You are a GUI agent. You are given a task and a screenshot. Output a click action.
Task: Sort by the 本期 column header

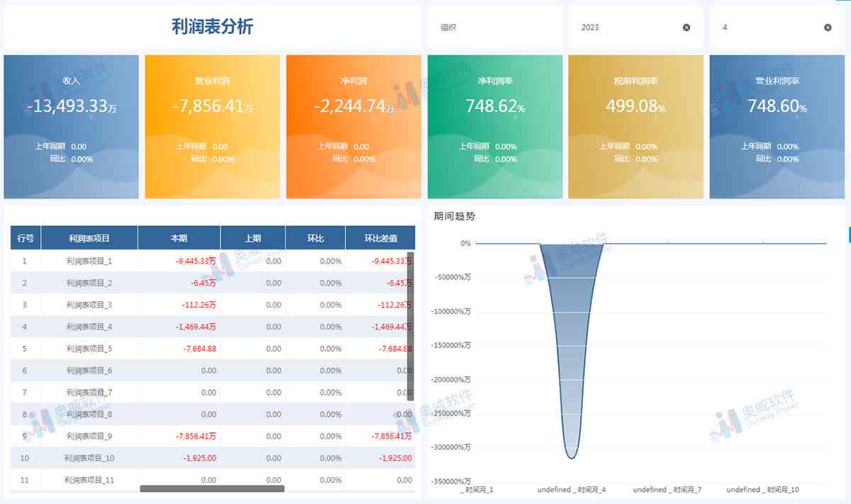(178, 237)
